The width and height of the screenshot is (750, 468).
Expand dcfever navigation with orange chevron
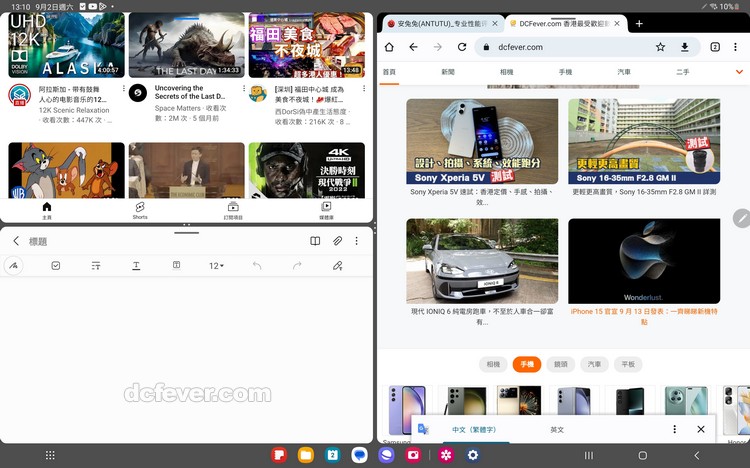coord(739,72)
